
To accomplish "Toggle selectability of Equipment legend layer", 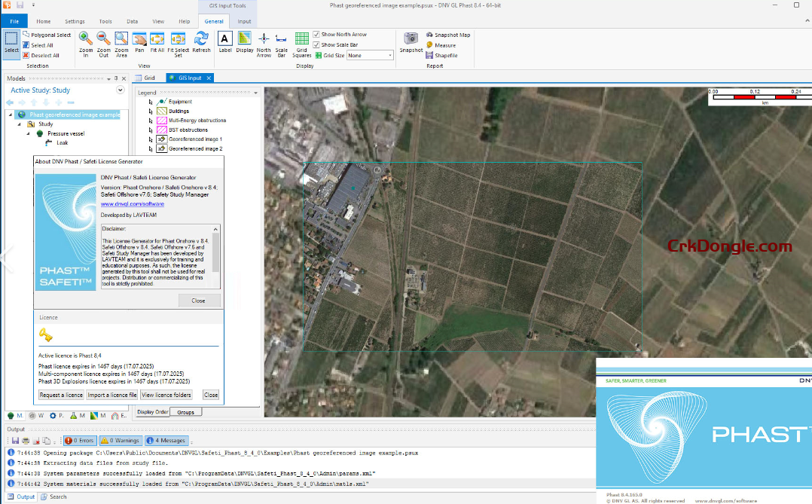I will [x=150, y=102].
